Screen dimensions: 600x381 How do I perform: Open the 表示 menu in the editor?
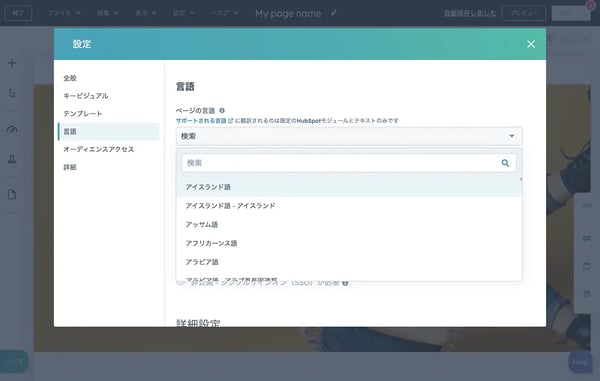(146, 13)
